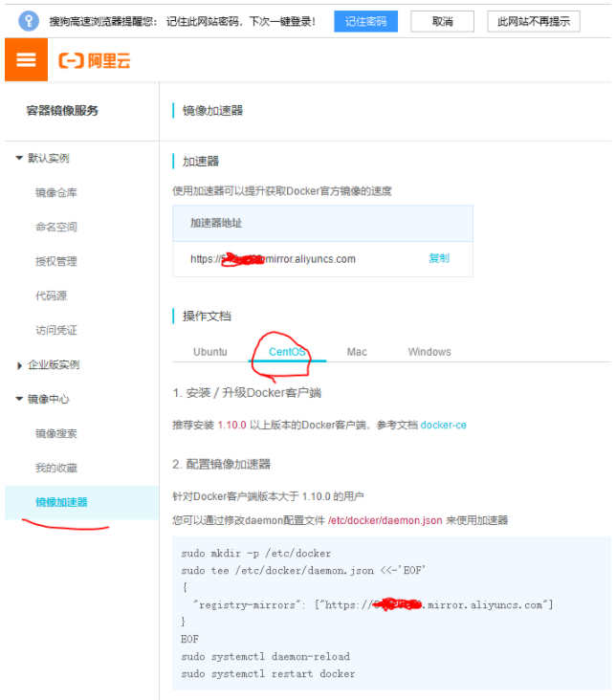Collapse the 默认实例 tree arrow
This screenshot has height=700, width=616.
pyautogui.click(x=19, y=158)
